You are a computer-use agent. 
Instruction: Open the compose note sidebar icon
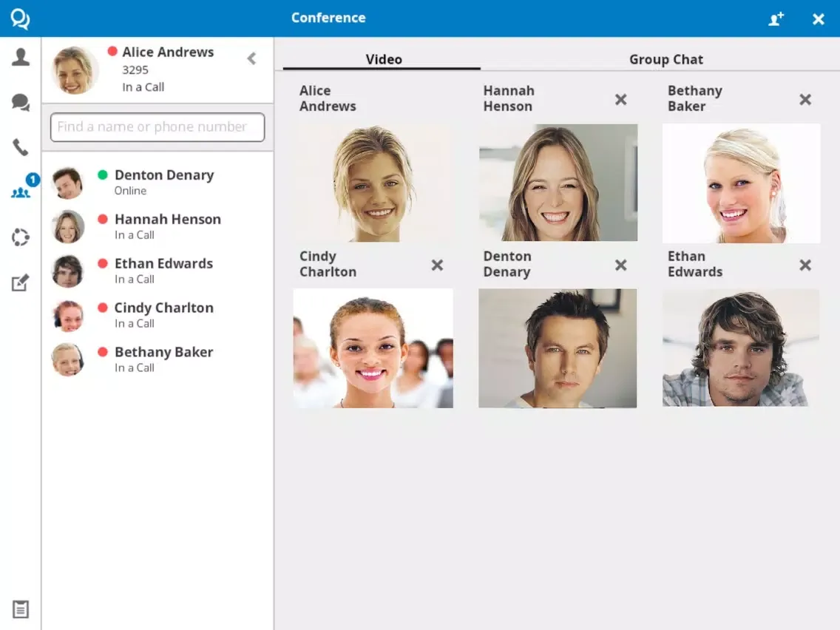(x=21, y=282)
